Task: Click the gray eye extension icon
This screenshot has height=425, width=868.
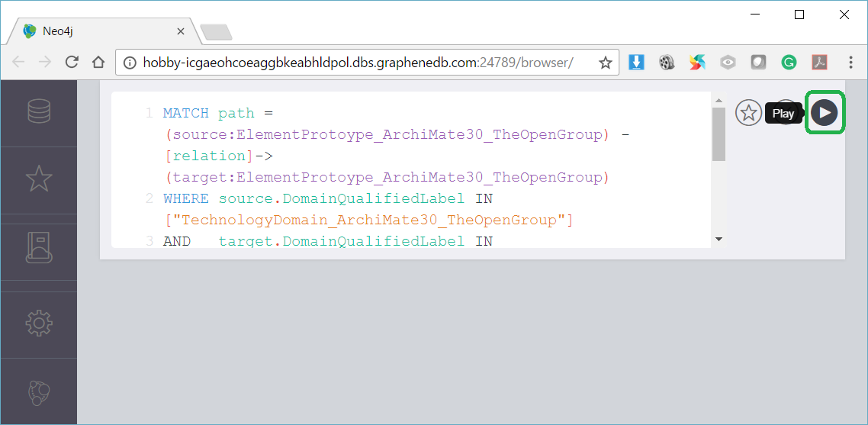Action: tap(728, 63)
